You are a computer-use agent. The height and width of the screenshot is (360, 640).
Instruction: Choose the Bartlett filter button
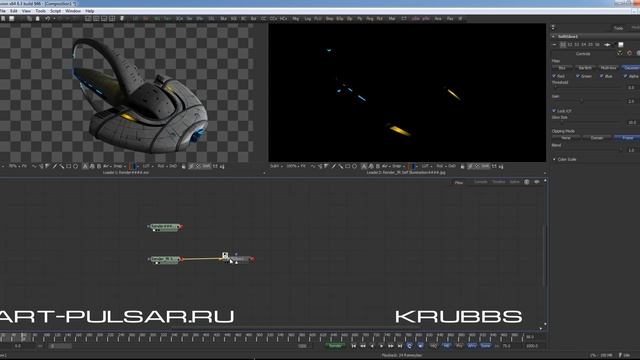585,68
